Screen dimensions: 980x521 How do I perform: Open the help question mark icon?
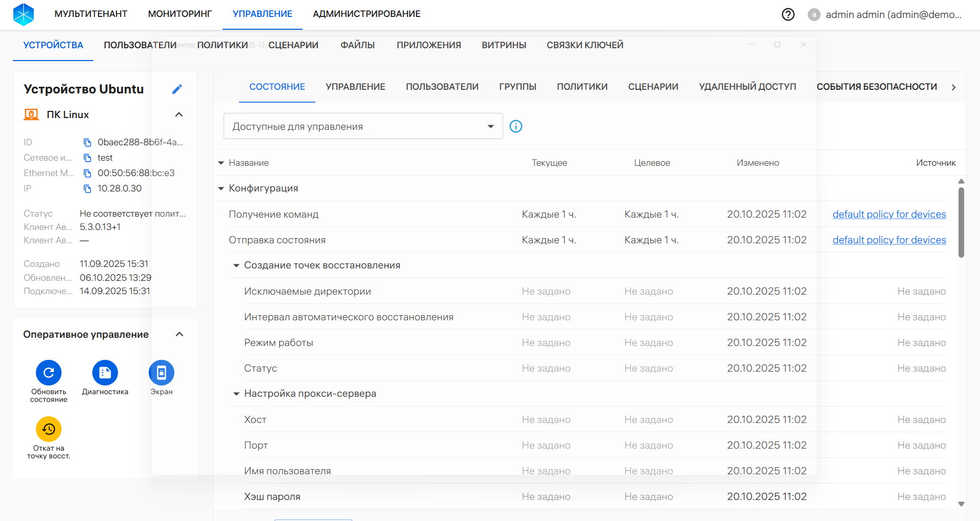(788, 14)
